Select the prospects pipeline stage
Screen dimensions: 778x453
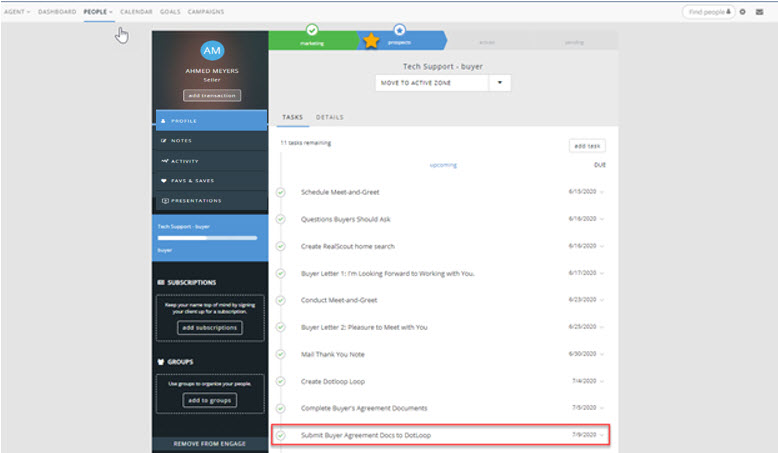[x=403, y=40]
